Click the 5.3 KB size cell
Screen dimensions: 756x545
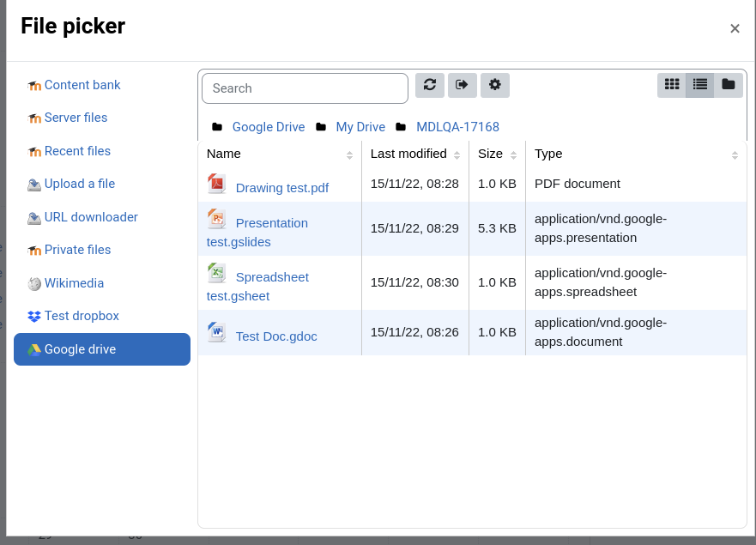497,228
